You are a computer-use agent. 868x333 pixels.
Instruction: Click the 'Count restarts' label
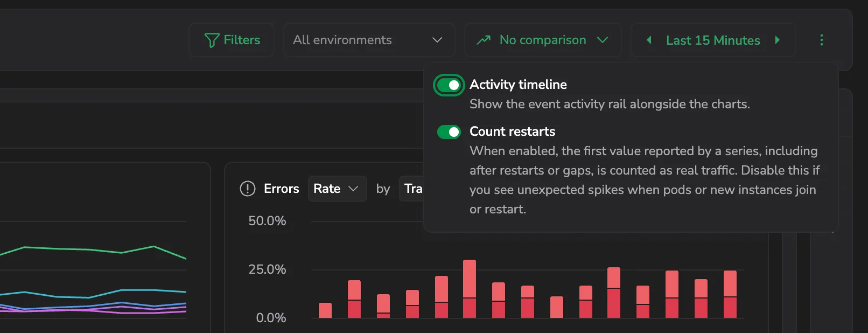[512, 131]
